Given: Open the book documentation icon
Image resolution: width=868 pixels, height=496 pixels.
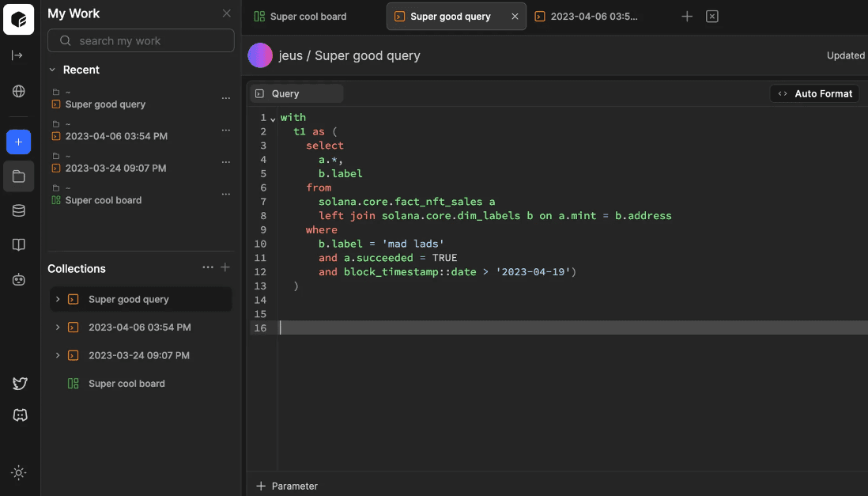Looking at the screenshot, I should 18,245.
